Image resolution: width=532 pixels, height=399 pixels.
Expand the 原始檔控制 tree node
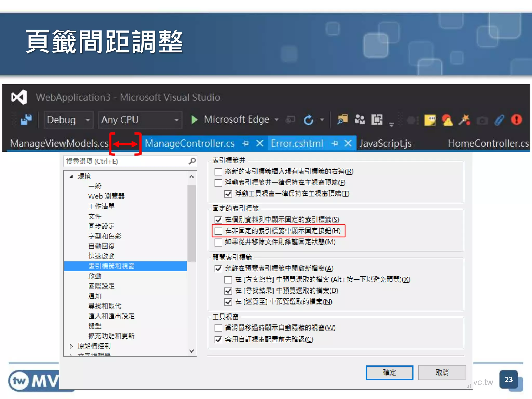(71, 346)
